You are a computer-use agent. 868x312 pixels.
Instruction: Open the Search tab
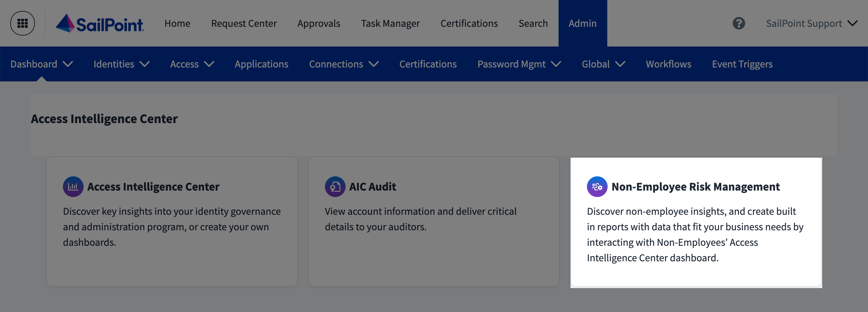[x=533, y=23]
